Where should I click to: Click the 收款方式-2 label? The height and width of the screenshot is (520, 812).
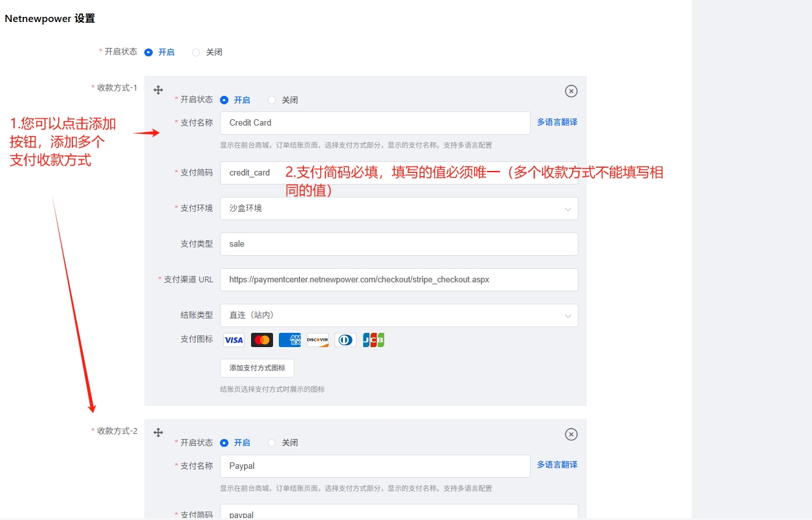117,431
